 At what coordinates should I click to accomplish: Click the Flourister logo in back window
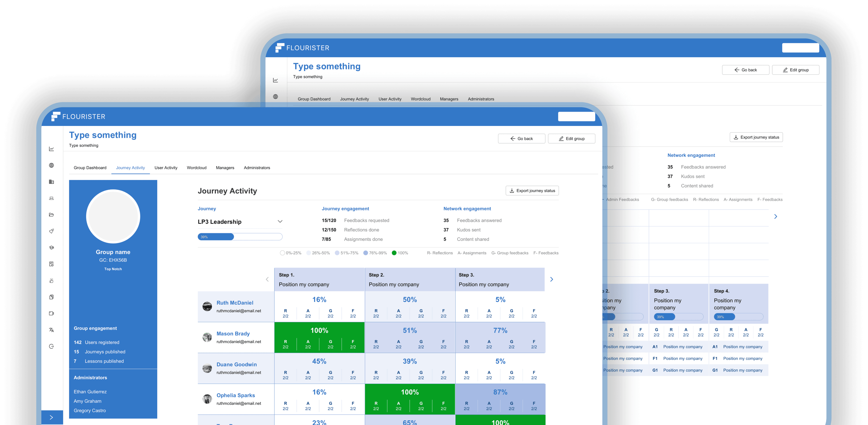(x=302, y=48)
